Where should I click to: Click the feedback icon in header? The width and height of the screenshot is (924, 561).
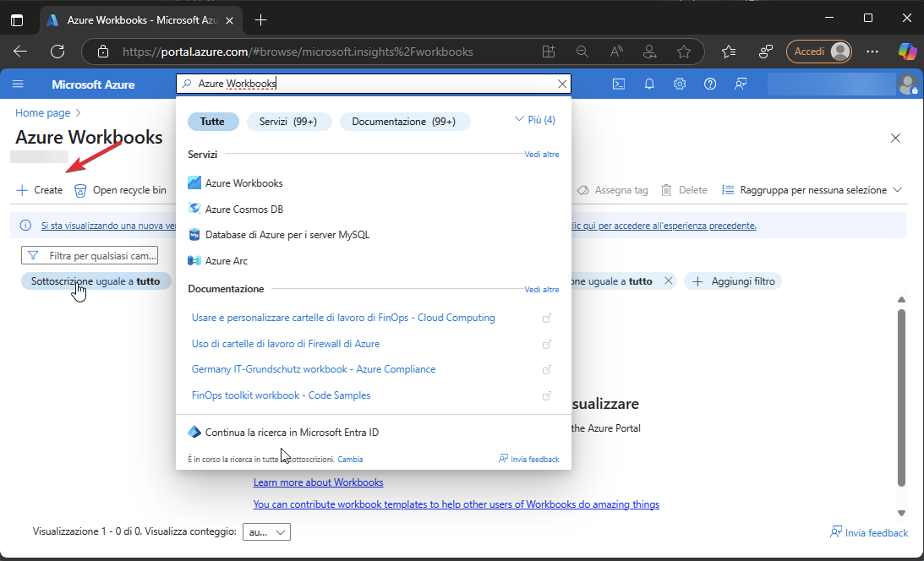click(x=741, y=84)
